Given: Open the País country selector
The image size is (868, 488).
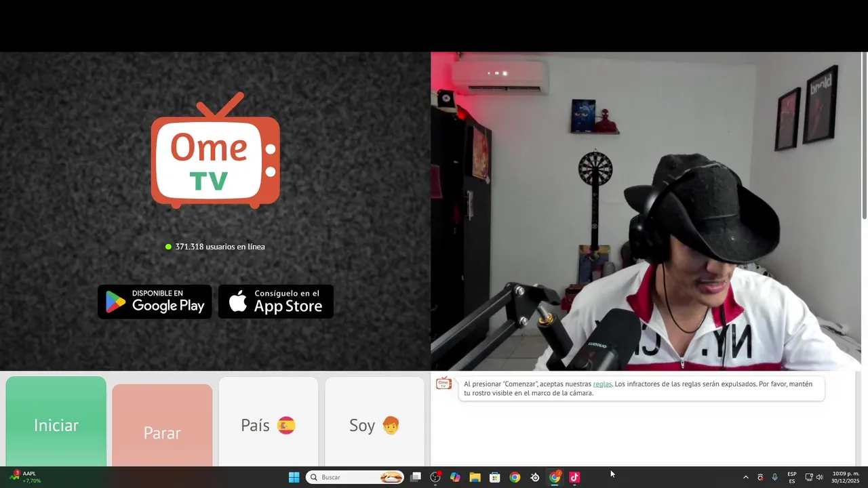Looking at the screenshot, I should [269, 422].
